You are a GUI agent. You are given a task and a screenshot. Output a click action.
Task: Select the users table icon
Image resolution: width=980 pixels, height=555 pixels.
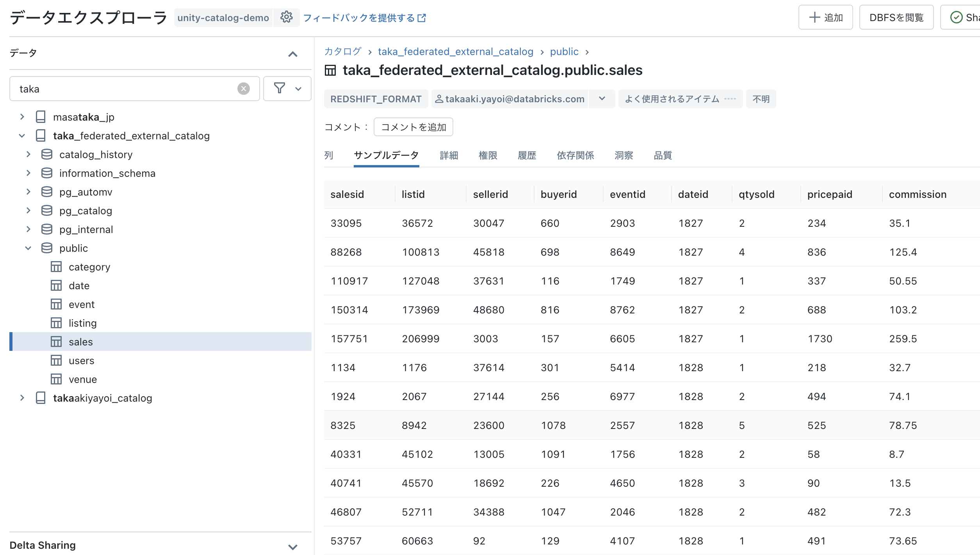pos(56,360)
